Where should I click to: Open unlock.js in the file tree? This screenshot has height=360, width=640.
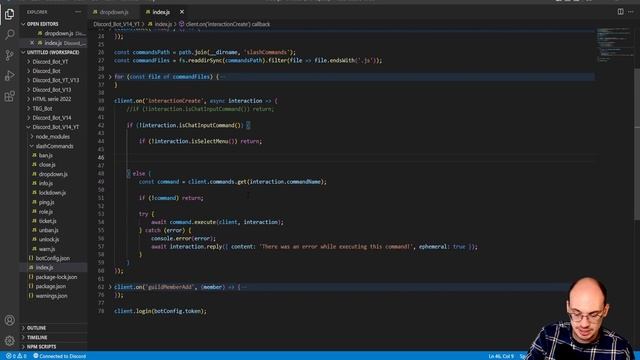tap(49, 239)
